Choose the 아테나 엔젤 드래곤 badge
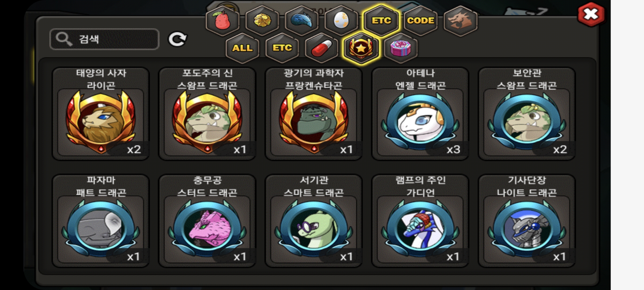The image size is (644, 290). point(420,114)
